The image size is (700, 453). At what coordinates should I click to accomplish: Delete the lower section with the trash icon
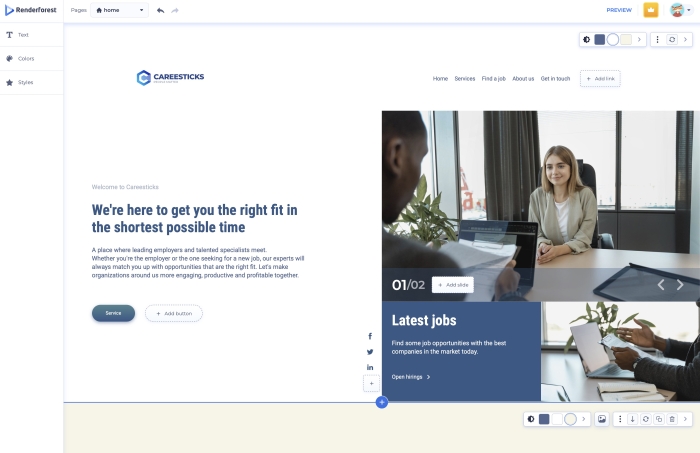click(672, 419)
